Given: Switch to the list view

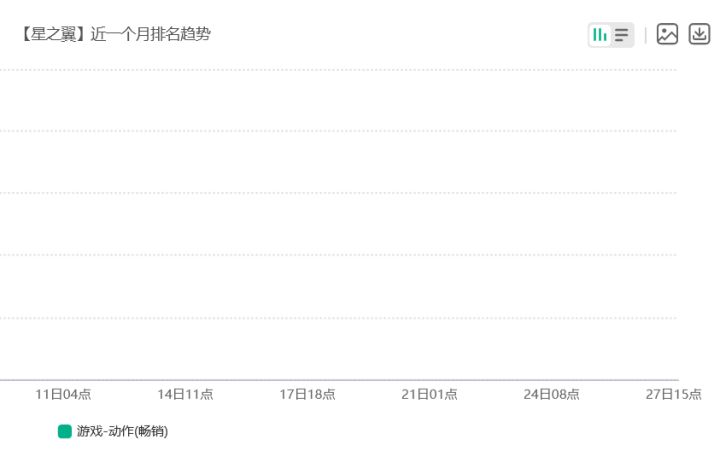Looking at the screenshot, I should pos(622,35).
